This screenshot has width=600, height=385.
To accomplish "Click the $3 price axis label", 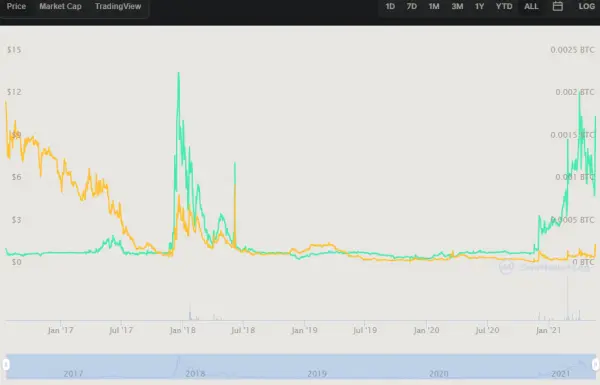I will coord(16,220).
